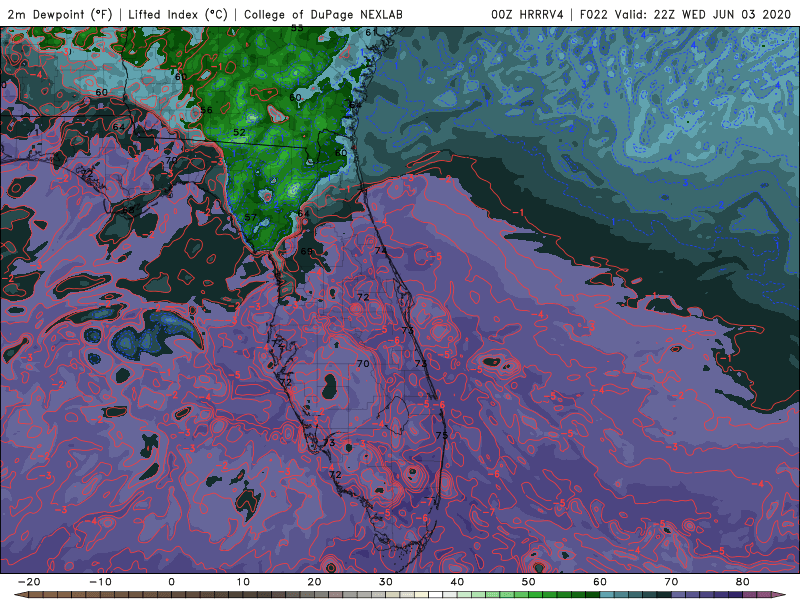This screenshot has width=800, height=600.
Task: Click the "20" color scale label
Action: [x=314, y=582]
